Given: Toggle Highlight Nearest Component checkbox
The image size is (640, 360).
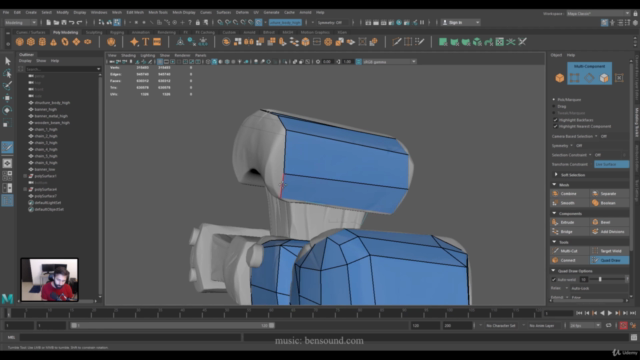Looking at the screenshot, I should (556, 127).
